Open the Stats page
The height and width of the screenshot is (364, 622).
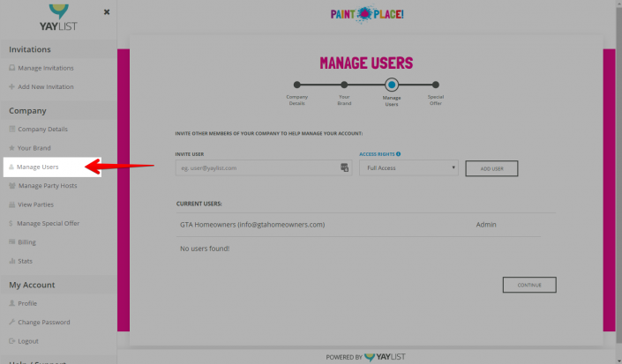tap(25, 261)
